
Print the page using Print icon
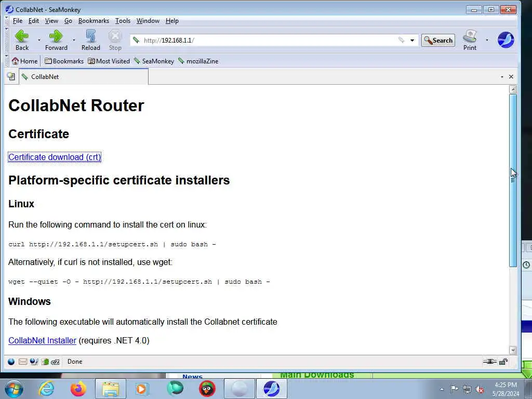coord(470,40)
